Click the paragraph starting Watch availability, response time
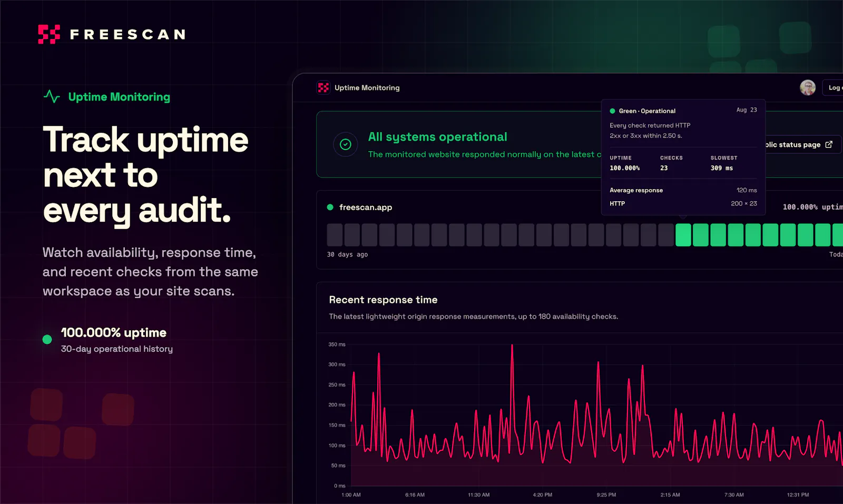843x504 pixels. pyautogui.click(x=151, y=272)
